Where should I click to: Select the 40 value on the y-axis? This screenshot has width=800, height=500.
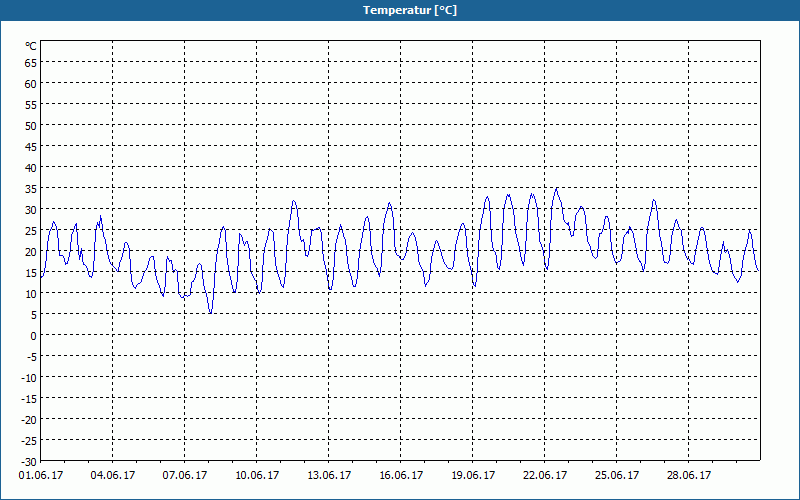click(31, 168)
